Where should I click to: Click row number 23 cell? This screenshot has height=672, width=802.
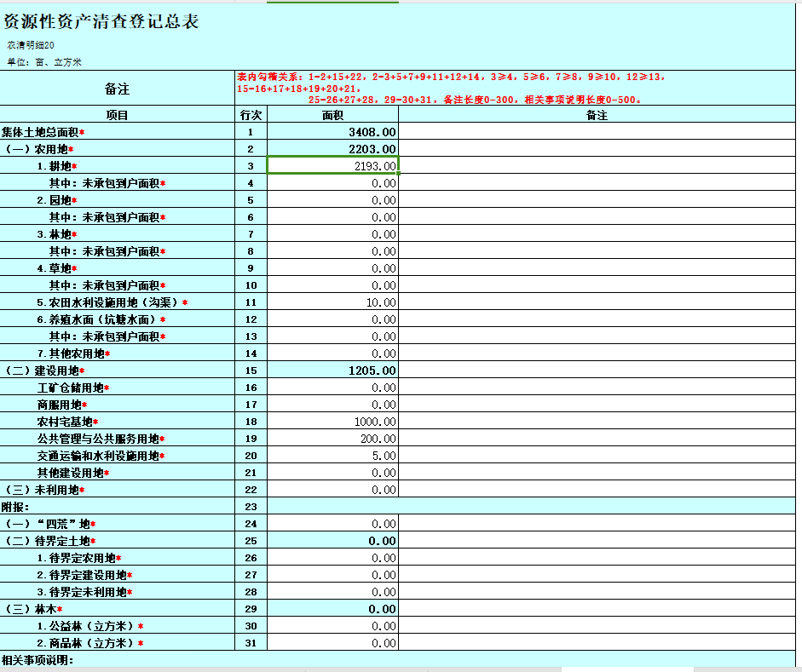pos(251,507)
